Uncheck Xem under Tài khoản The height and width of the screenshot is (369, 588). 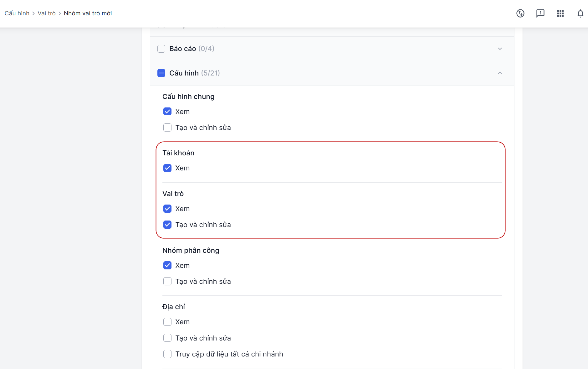[x=167, y=168]
